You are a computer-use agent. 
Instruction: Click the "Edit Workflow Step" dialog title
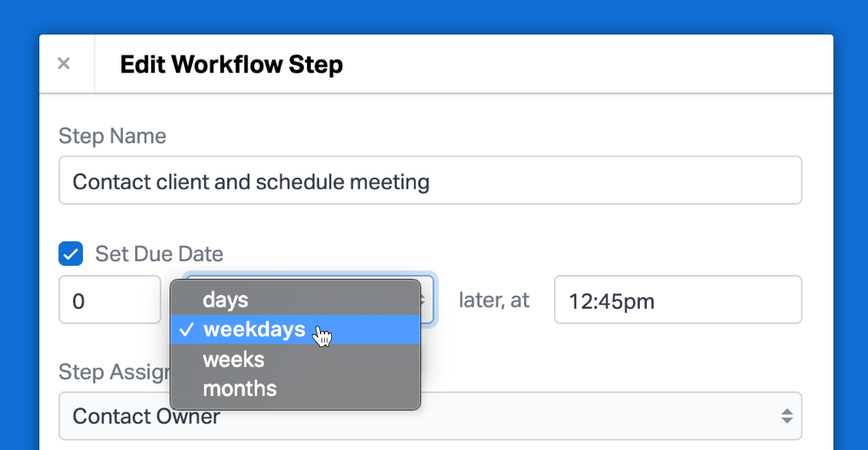coord(231,64)
